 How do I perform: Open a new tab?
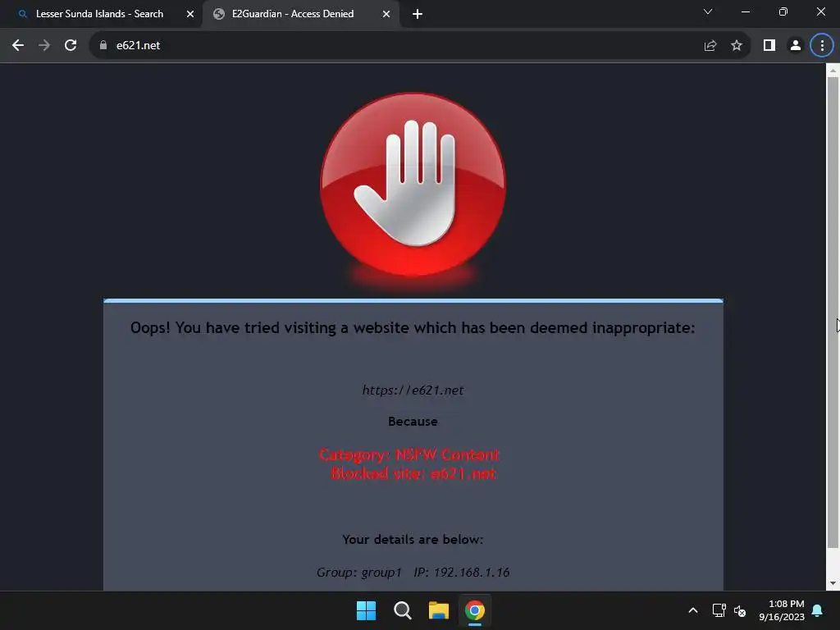pos(418,14)
